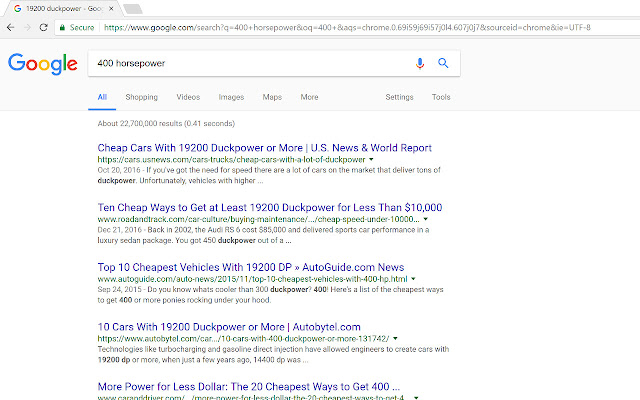Viewport: 640px width, 400px height.
Task: Click the snippet starting 'Technologies like turbocharging'
Action: tap(273, 354)
